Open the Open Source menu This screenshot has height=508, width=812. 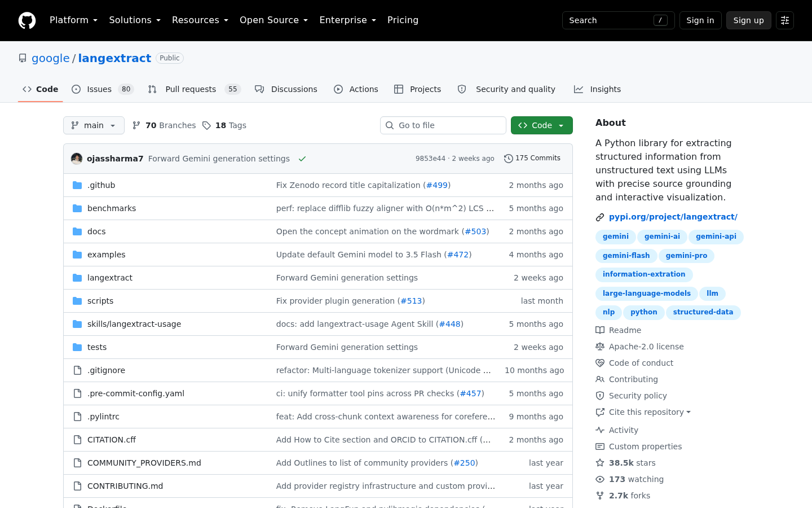pyautogui.click(x=274, y=20)
